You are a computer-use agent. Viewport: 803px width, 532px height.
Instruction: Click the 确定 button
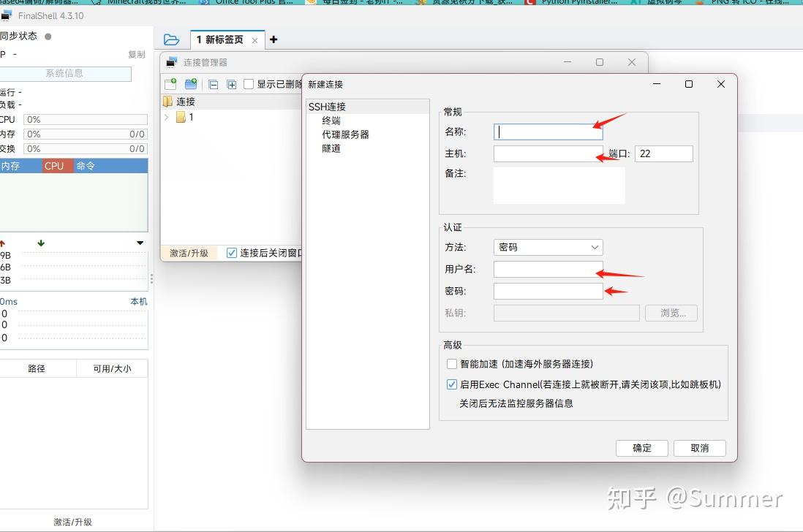click(x=641, y=448)
